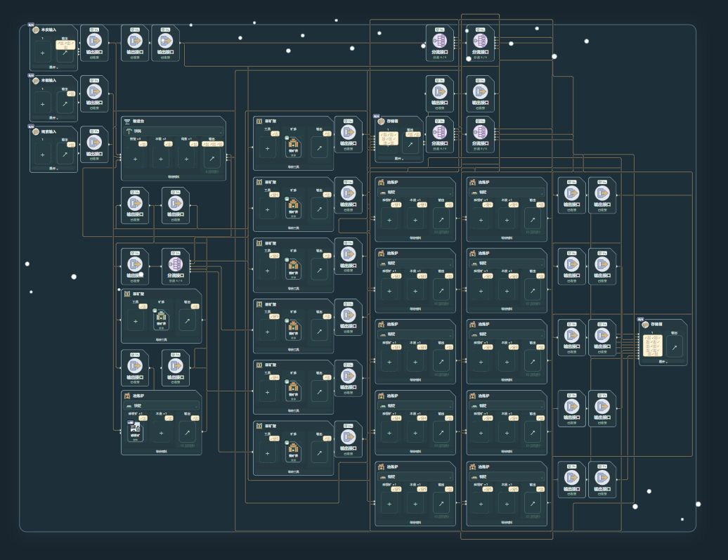Select the 输出接口 port icon beside 绳索输入

pos(94,142)
